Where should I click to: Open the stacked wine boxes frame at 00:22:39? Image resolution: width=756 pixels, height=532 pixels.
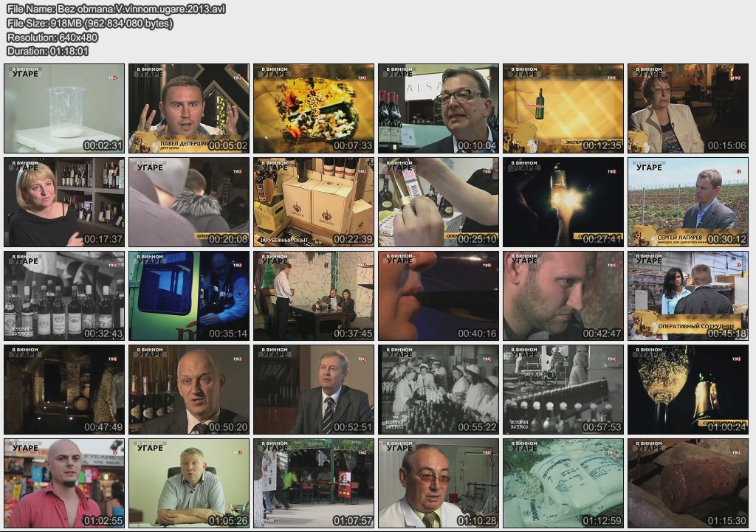tap(314, 201)
